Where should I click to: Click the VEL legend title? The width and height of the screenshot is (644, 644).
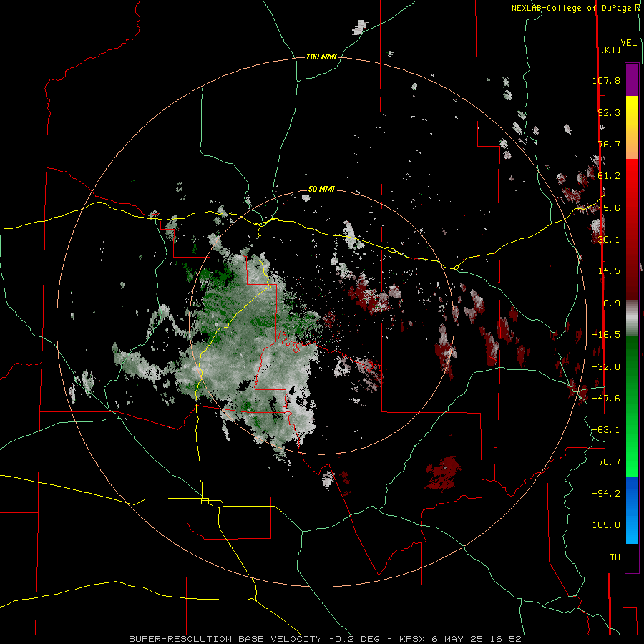tap(628, 43)
